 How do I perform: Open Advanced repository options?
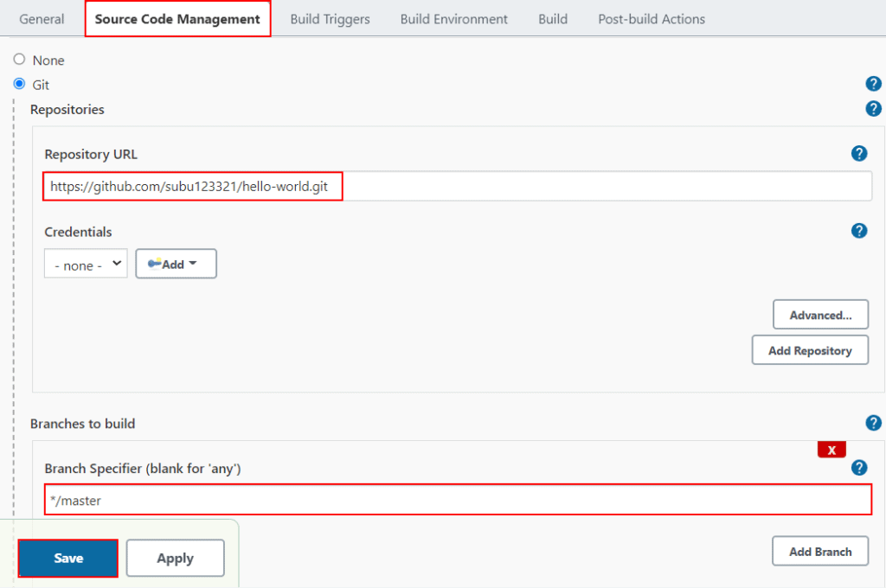(819, 314)
